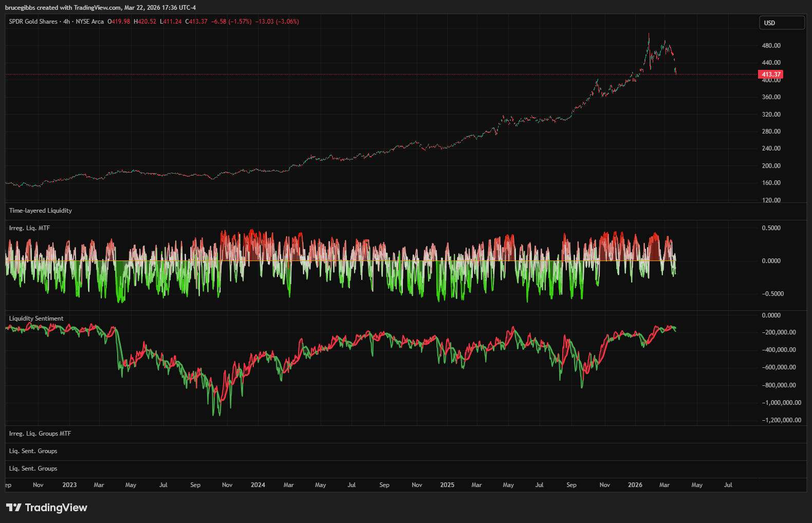The image size is (812, 523).
Task: Click the TradingView logo icon
Action: pyautogui.click(x=14, y=508)
